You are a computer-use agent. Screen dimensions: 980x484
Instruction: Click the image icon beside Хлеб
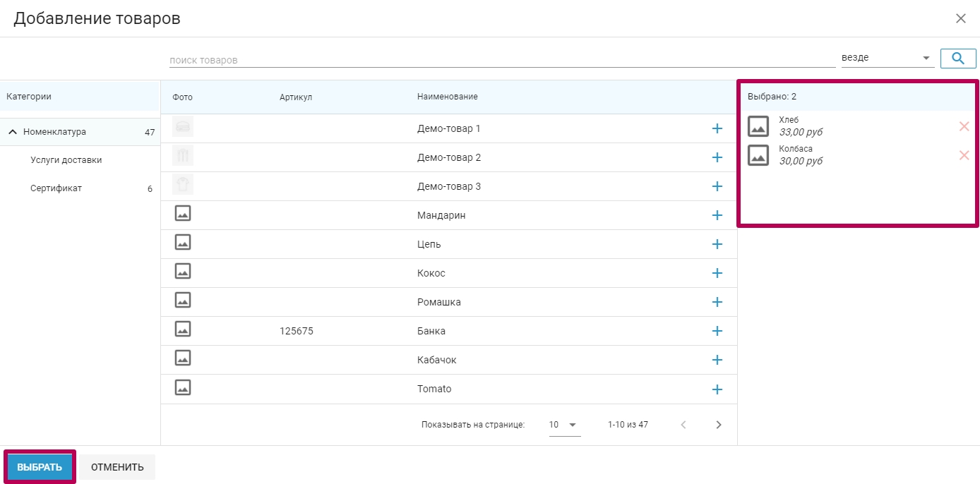click(x=758, y=126)
